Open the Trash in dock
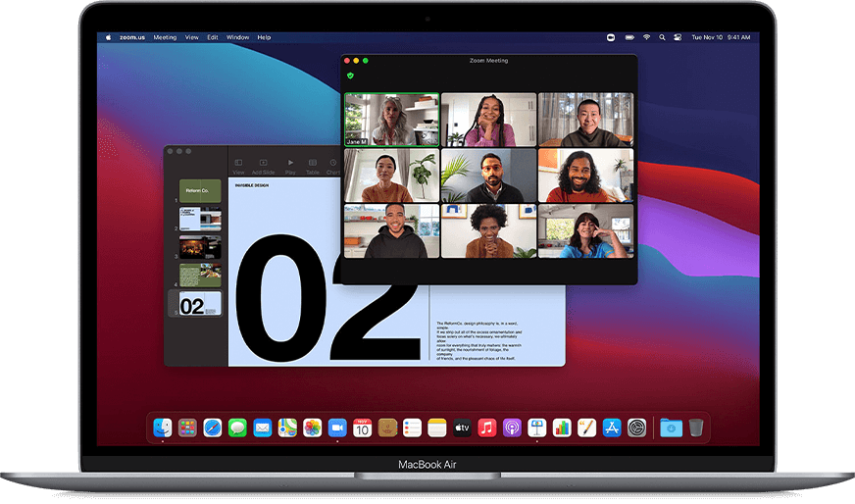Screen dimensions: 855x504 [x=696, y=428]
